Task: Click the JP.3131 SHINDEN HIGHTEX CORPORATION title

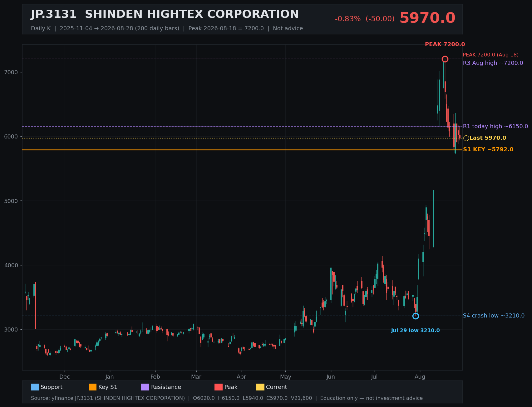Action: click(165, 14)
